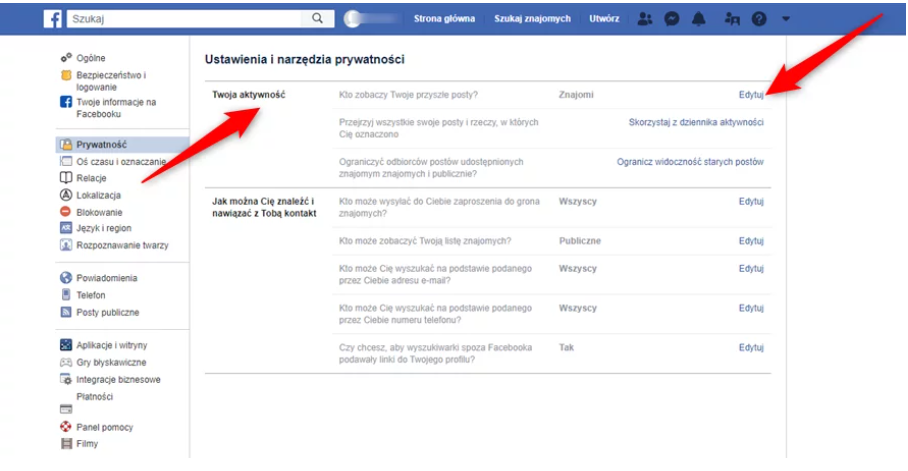This screenshot has width=908, height=471.
Task: Click the Język i region icon
Action: [66, 228]
